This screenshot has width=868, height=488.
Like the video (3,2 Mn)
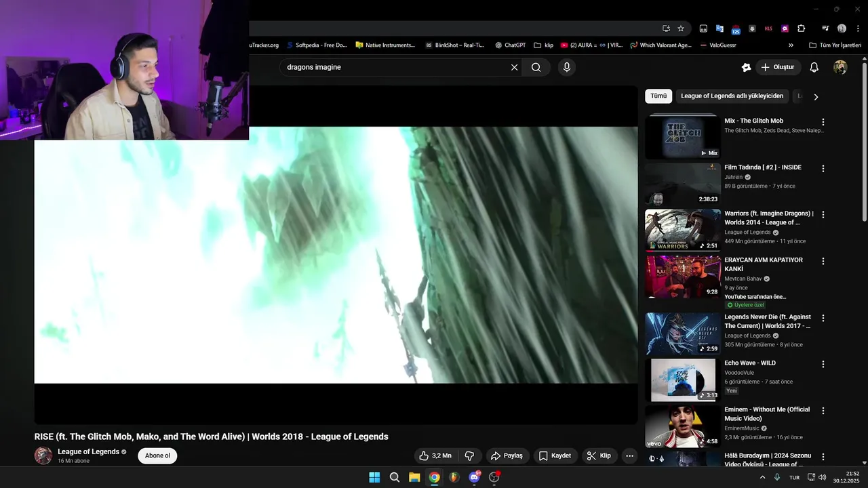[435, 455]
